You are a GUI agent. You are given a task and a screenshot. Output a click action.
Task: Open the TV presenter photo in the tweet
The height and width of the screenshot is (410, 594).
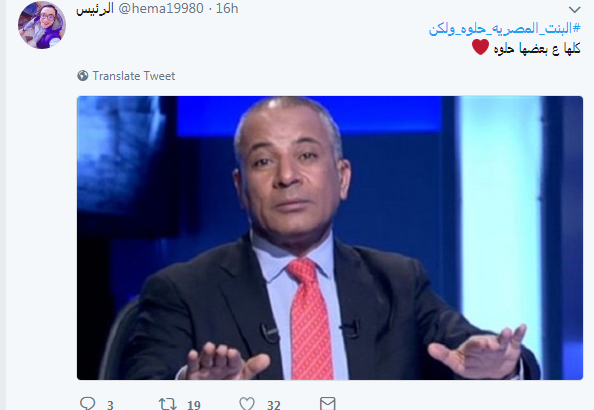pyautogui.click(x=330, y=238)
